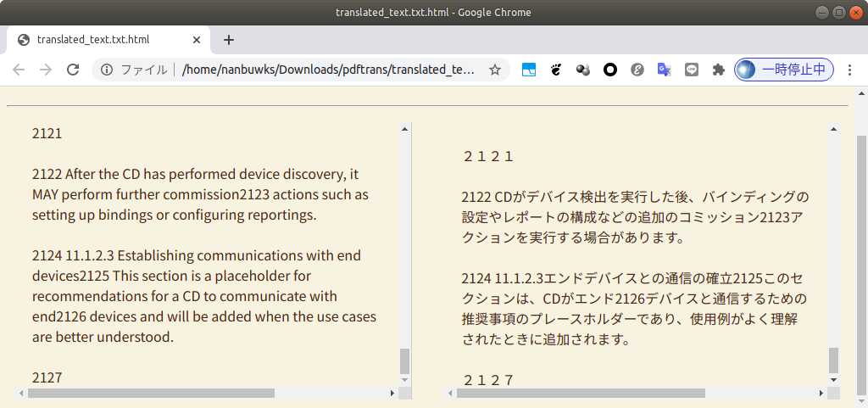Viewport: 868px width, 408px height.
Task: Open the gray circular S extension icon
Action: (x=637, y=70)
